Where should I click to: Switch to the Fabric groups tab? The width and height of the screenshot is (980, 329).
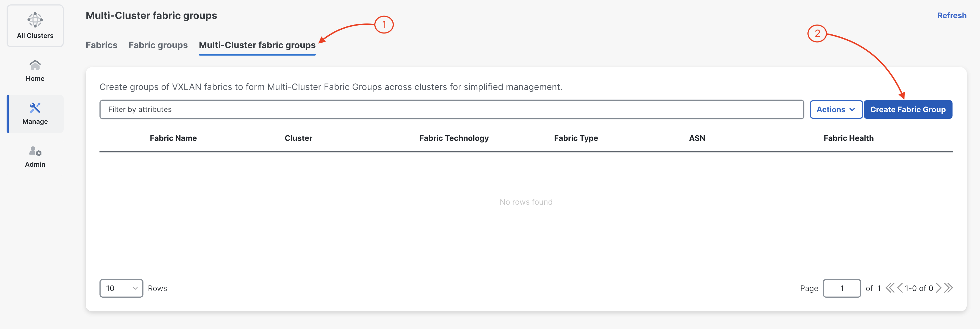point(158,45)
